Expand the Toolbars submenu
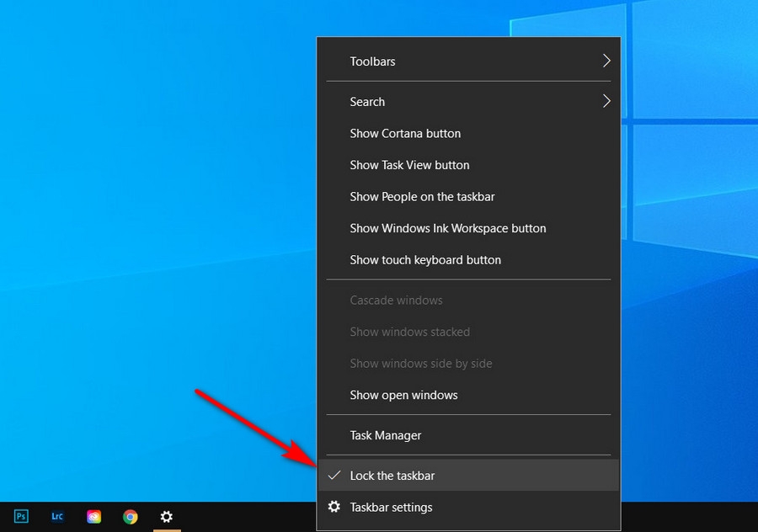 point(371,61)
